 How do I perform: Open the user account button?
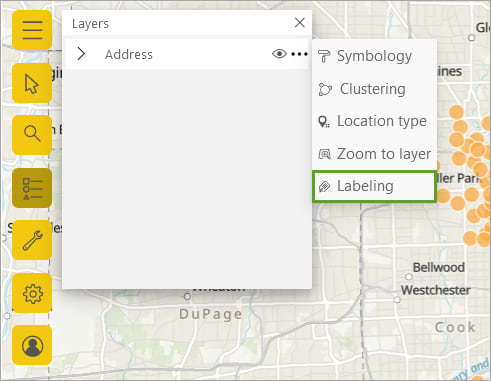32,345
